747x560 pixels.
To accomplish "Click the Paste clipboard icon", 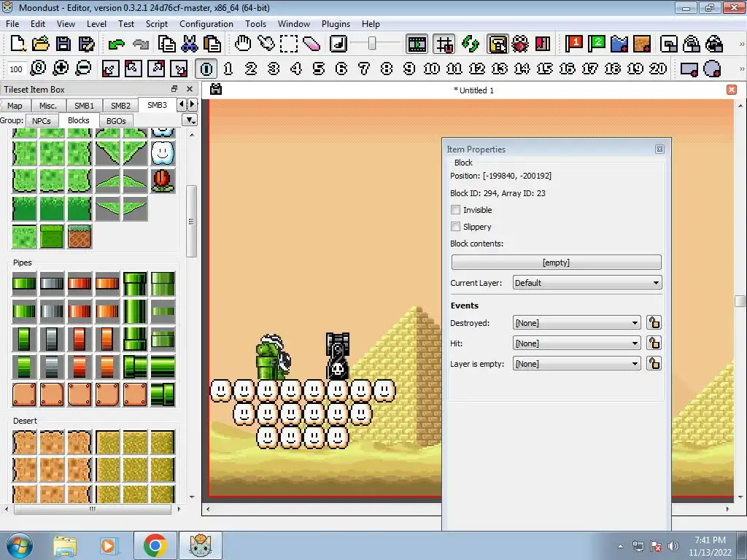I will (x=212, y=44).
